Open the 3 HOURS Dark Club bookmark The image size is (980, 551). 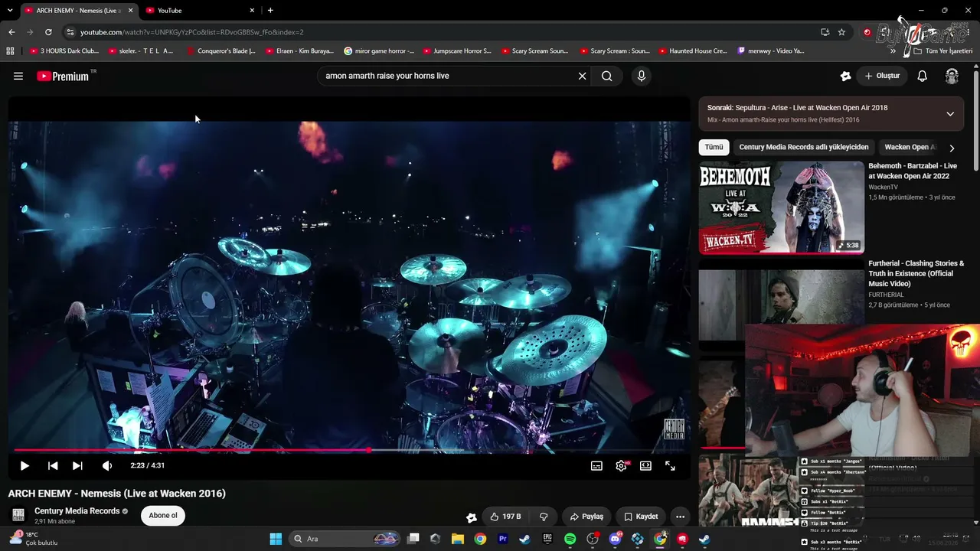coord(64,51)
